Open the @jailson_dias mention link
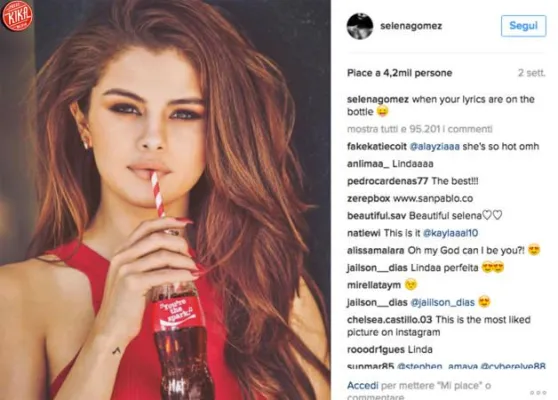The height and width of the screenshot is (400, 558). [442, 302]
